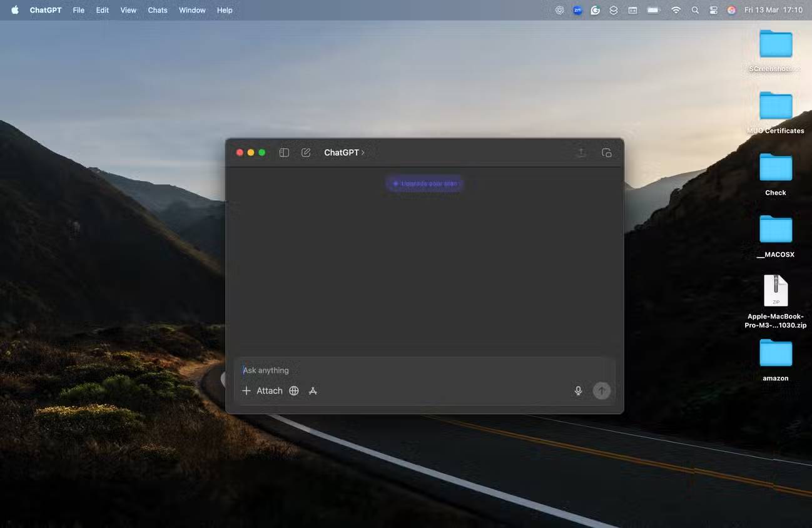Click the Grammarly menu bar icon
The image size is (812, 528).
(595, 10)
